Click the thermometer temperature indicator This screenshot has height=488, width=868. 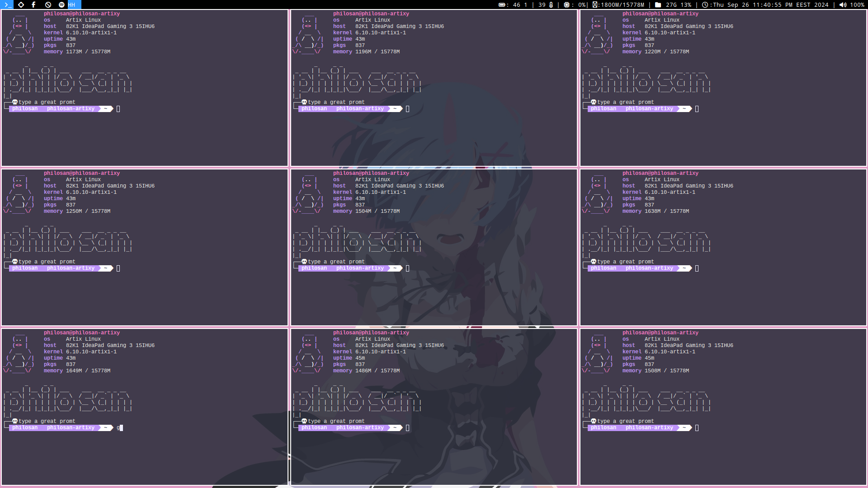551,5
